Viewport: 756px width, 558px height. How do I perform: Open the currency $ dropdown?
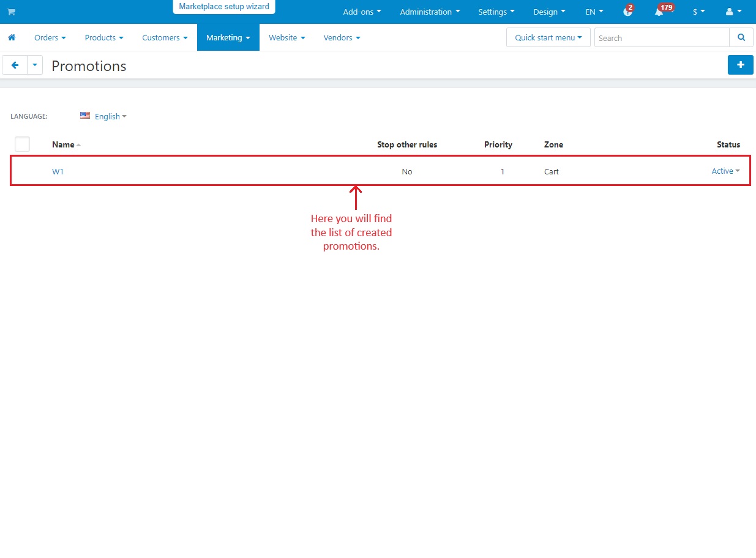699,12
